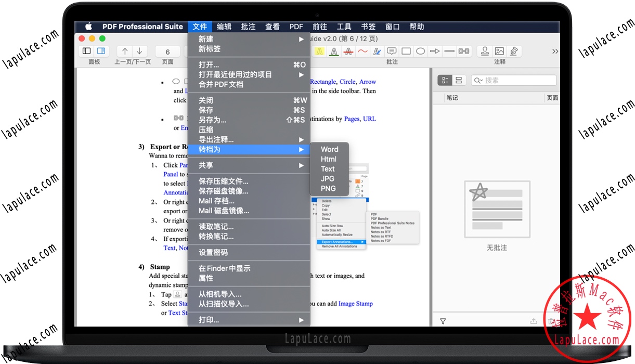Click the Arrow link in the document
Viewport: 635px width, 364px height.
point(368,82)
